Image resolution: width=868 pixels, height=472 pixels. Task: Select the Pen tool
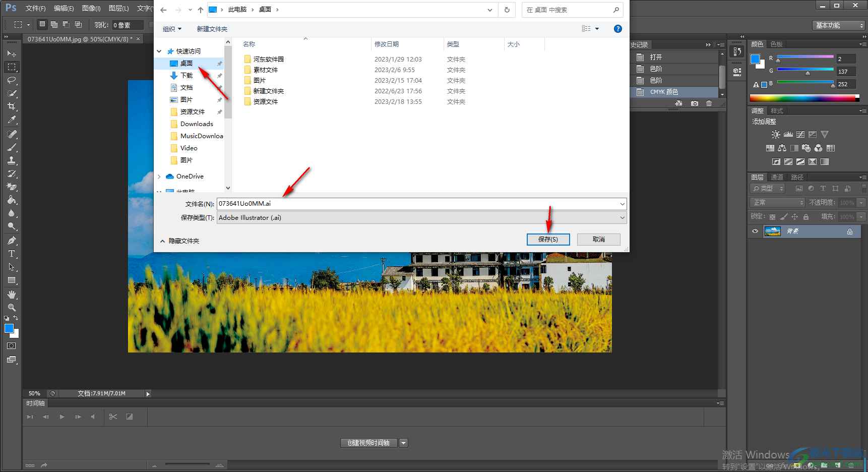coord(12,241)
